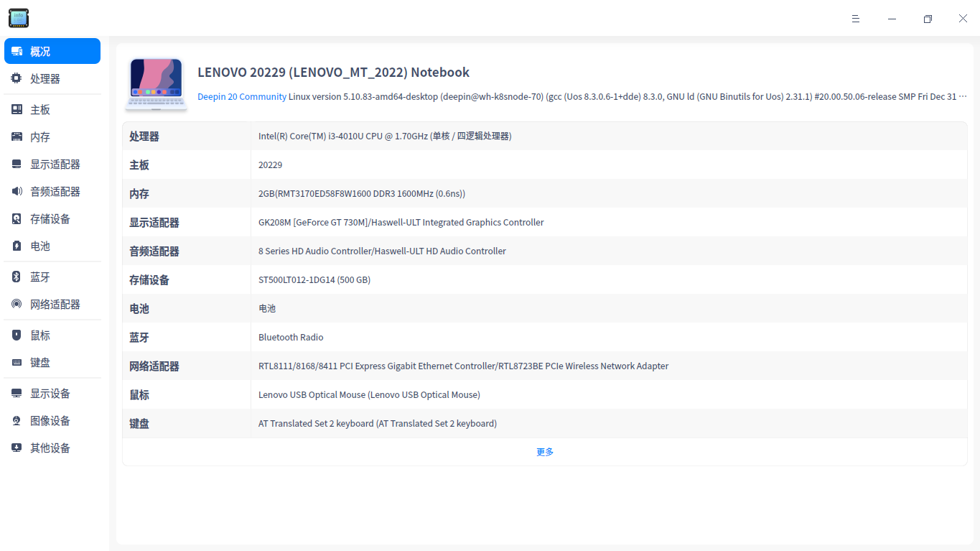The width and height of the screenshot is (980, 551).
Task: Click the 鼠标 mouse icon
Action: pos(17,335)
